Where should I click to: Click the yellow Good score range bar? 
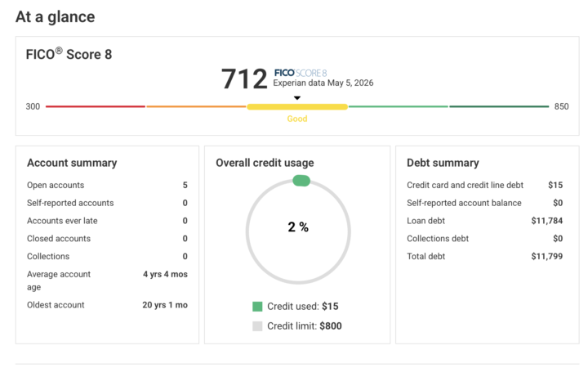click(297, 107)
